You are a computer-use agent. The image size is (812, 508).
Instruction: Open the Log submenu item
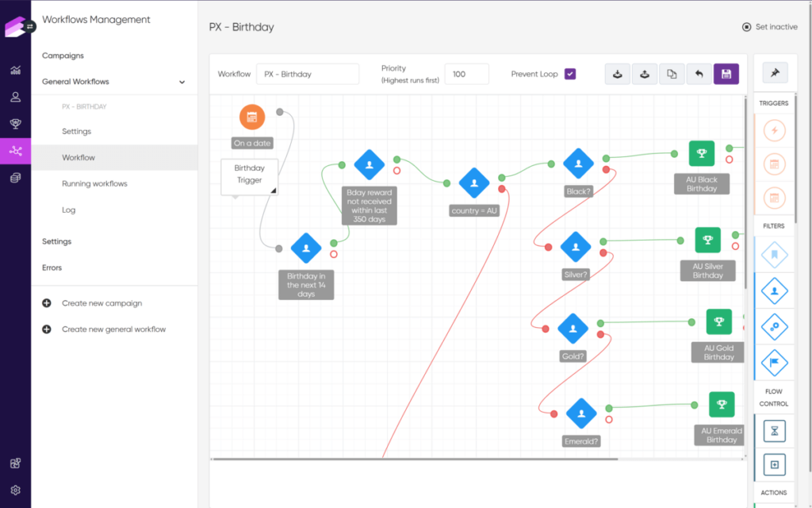[68, 210]
